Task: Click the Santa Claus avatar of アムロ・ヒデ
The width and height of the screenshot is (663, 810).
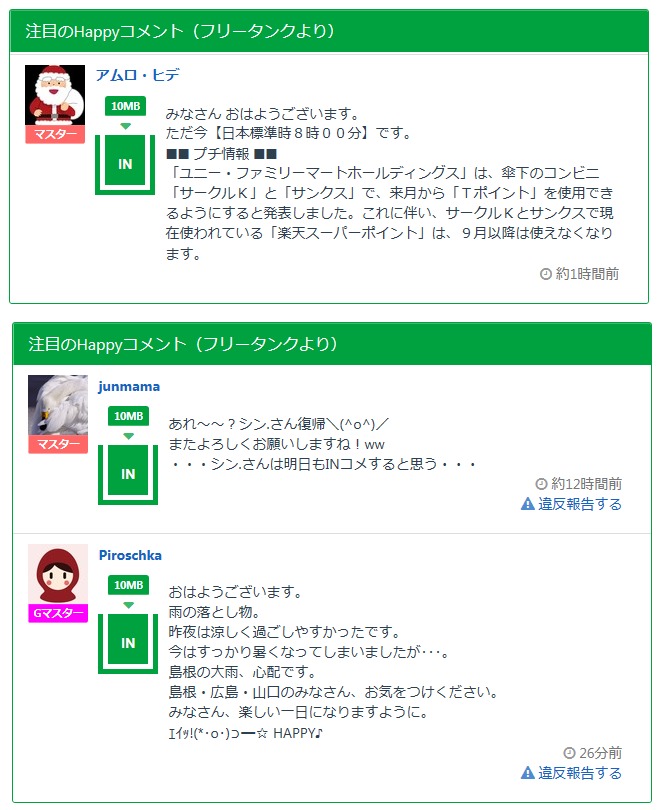Action: (x=55, y=95)
